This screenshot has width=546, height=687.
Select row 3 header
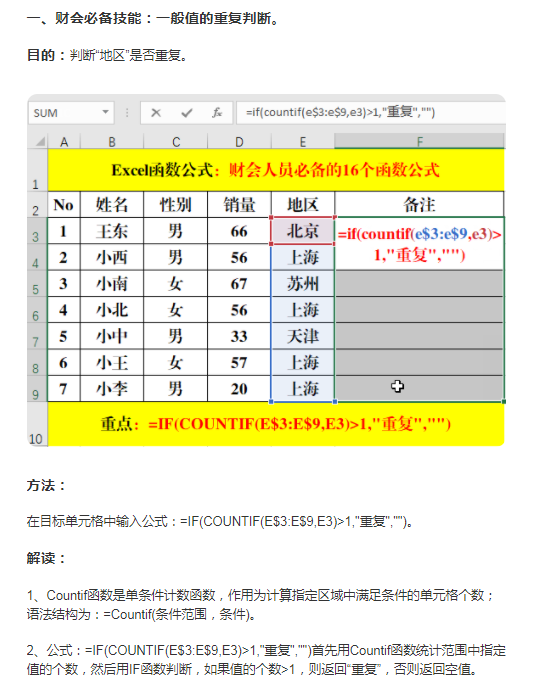coord(37,231)
